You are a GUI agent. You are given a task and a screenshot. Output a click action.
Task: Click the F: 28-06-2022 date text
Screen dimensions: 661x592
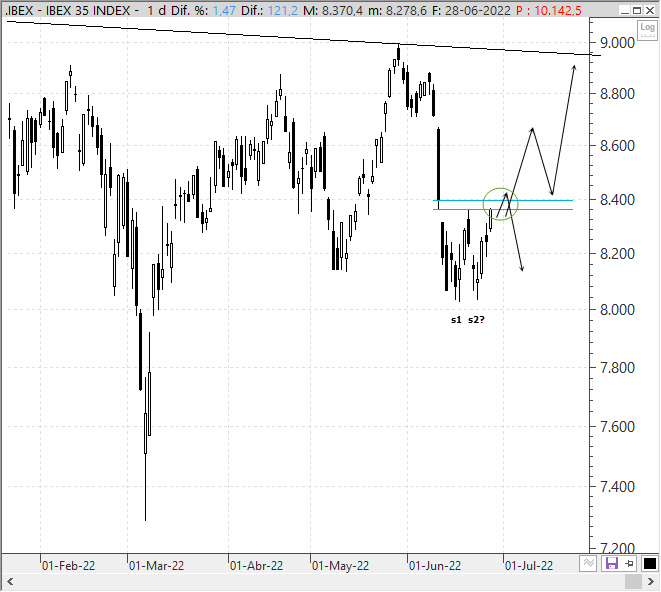click(471, 10)
